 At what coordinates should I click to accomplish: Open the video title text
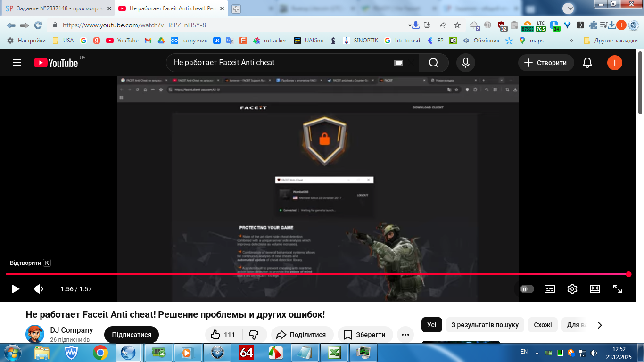175,314
